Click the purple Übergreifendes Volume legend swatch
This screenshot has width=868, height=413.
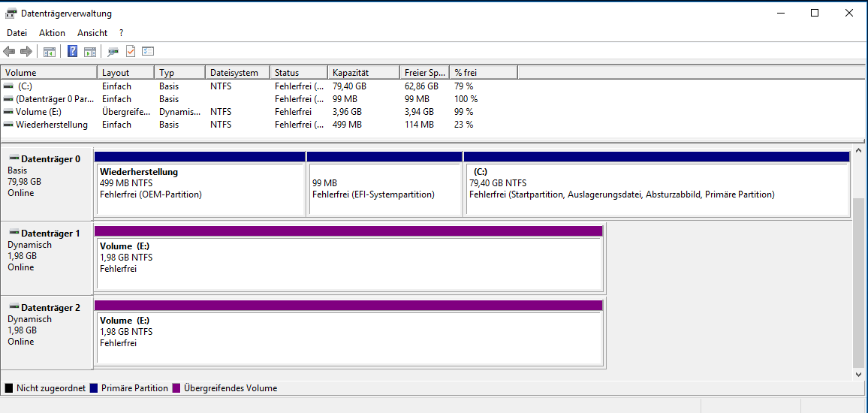coord(176,388)
